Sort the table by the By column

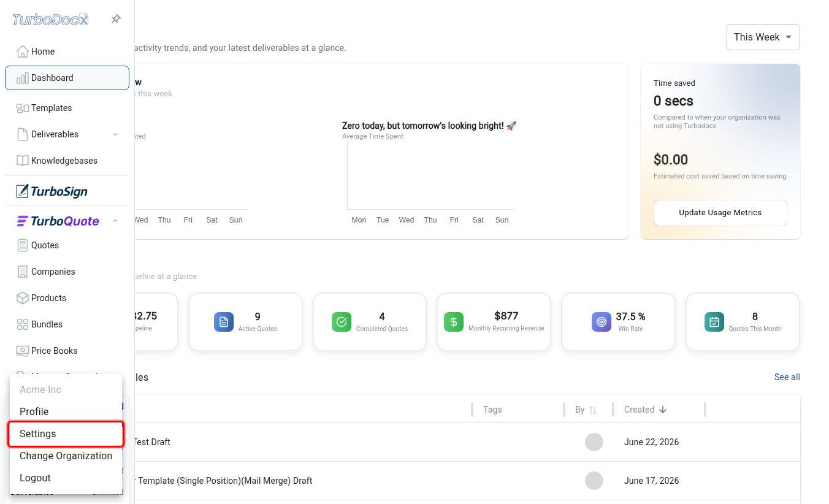point(586,410)
